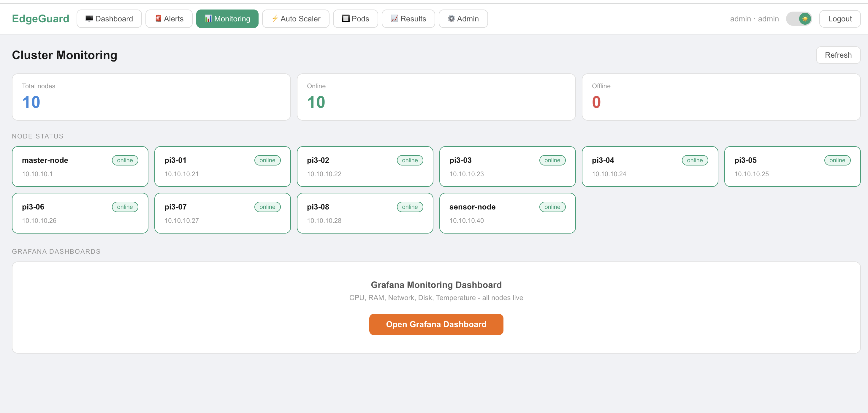Select the sensor-node status card
The height and width of the screenshot is (413, 868).
[x=507, y=213]
